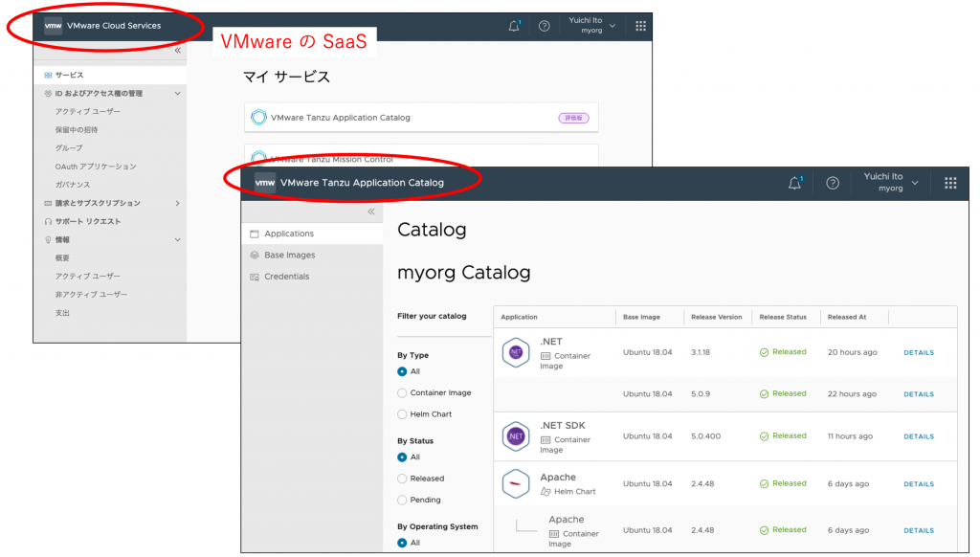
Task: Click the notification bell in Cloud Services header
Action: click(514, 26)
